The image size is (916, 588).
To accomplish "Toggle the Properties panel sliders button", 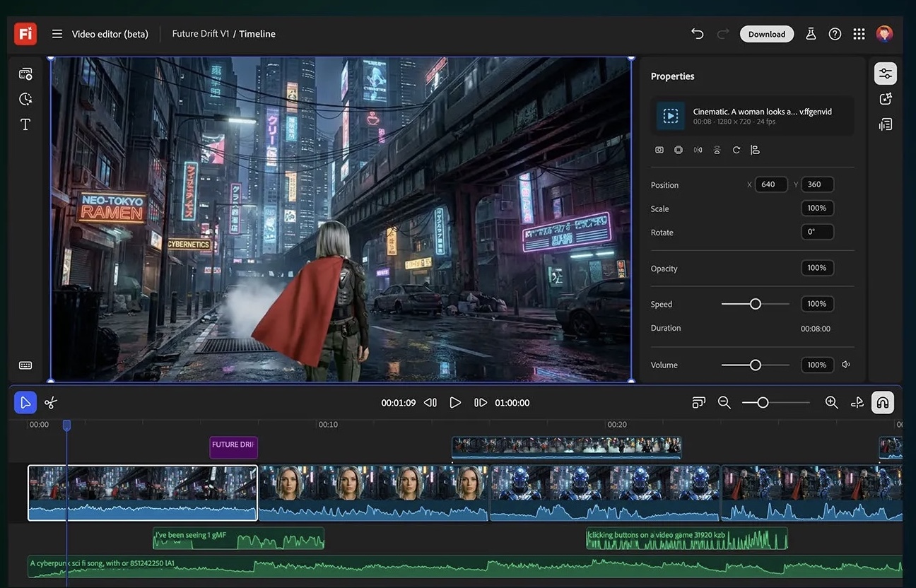I will [885, 73].
